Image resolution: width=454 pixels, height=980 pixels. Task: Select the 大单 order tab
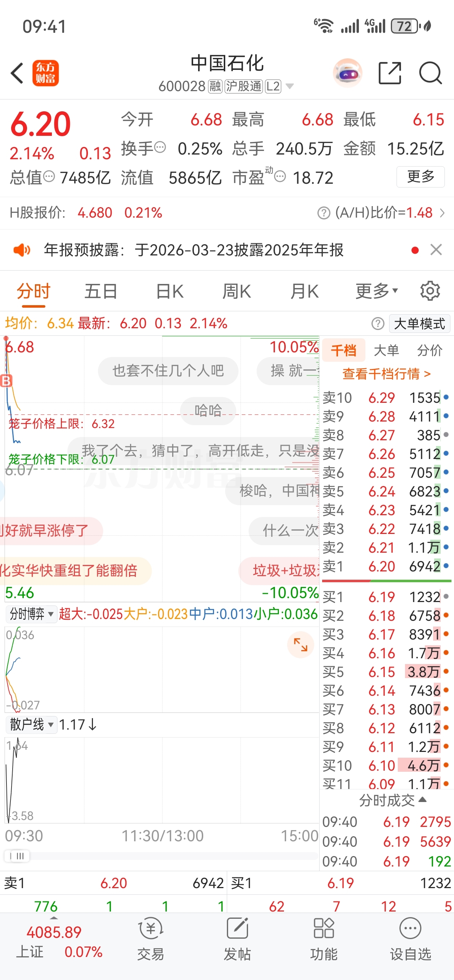tap(386, 350)
